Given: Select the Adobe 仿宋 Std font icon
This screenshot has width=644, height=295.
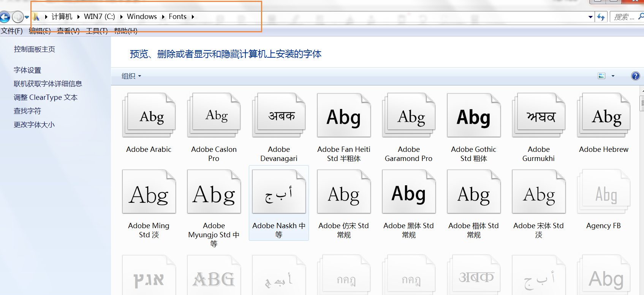Looking at the screenshot, I should pos(344,192).
